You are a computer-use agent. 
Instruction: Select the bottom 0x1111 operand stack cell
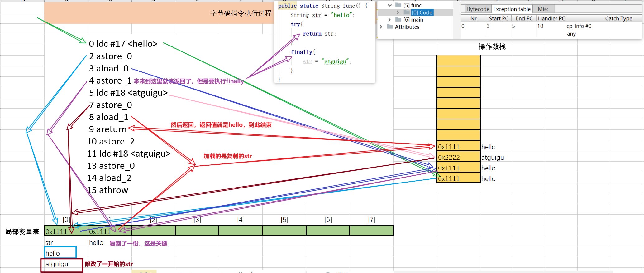point(458,178)
